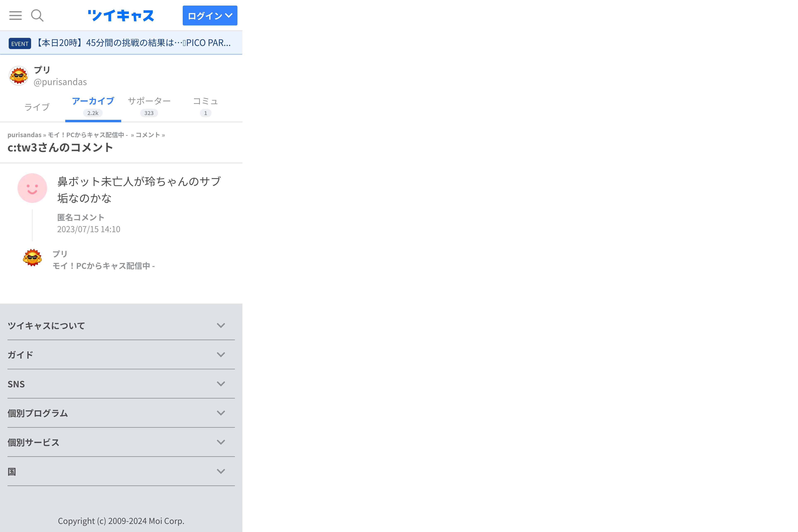This screenshot has width=798, height=532.
Task: Expand the 国 country footer section
Action: click(x=121, y=472)
